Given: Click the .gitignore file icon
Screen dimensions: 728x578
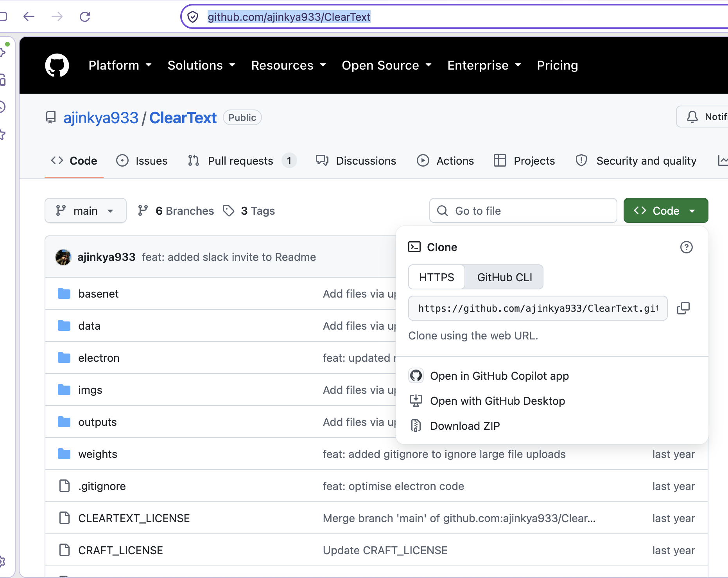Looking at the screenshot, I should [x=65, y=486].
